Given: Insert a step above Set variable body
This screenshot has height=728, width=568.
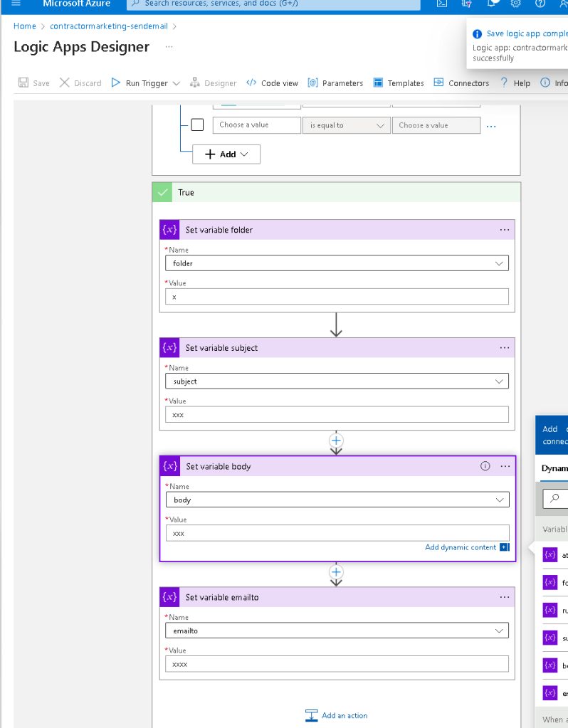Looking at the screenshot, I should (336, 440).
